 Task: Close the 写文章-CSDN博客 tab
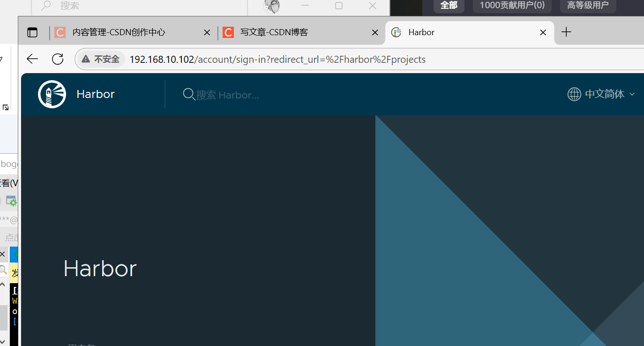(x=375, y=32)
